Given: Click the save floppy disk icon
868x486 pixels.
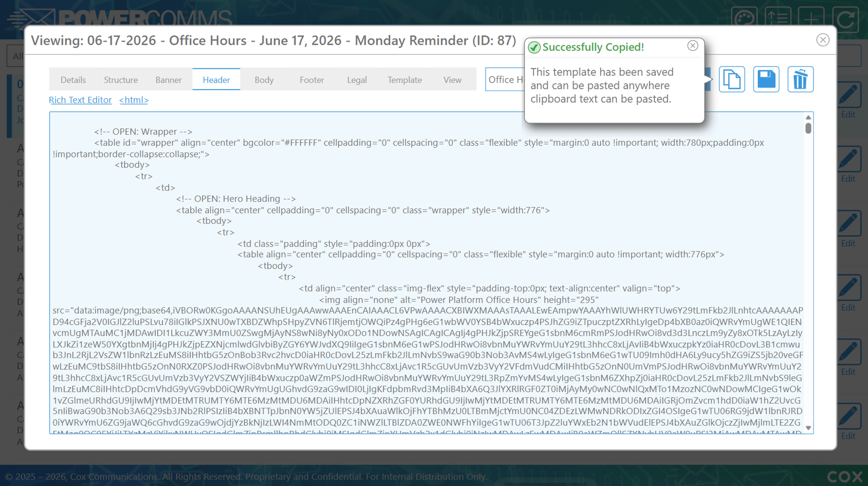Looking at the screenshot, I should (766, 80).
